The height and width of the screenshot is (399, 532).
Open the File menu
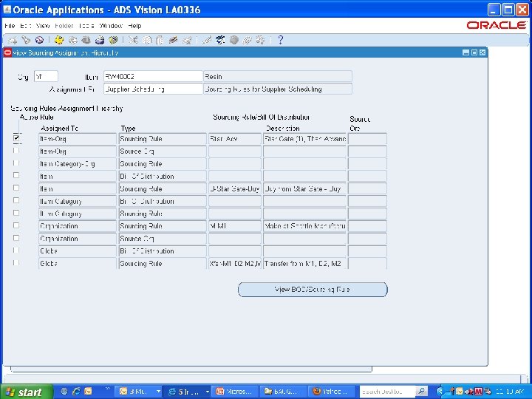click(10, 26)
